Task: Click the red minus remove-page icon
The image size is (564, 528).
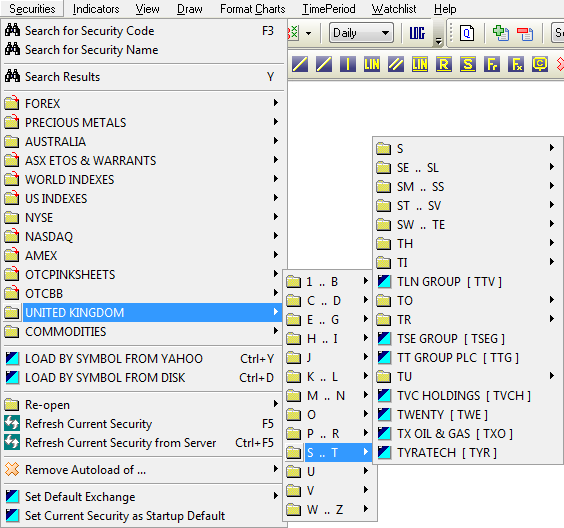Action: (525, 33)
